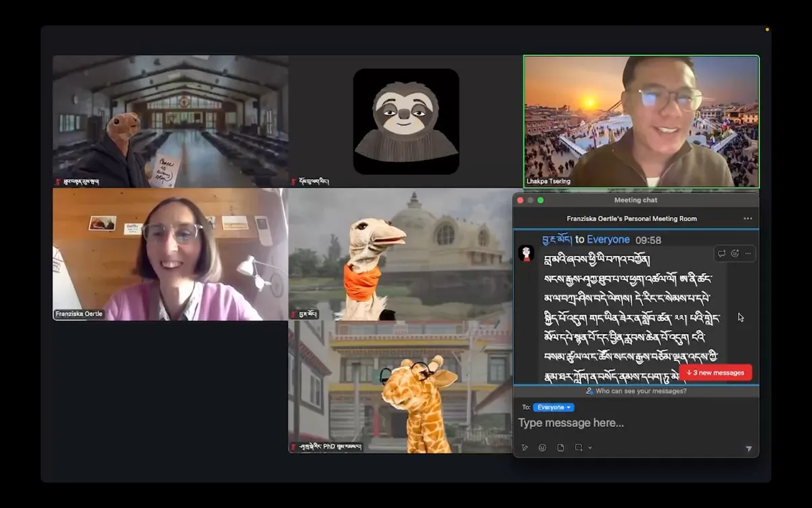
Task: Select Lhakpa Tsering's video tile
Action: [x=641, y=121]
